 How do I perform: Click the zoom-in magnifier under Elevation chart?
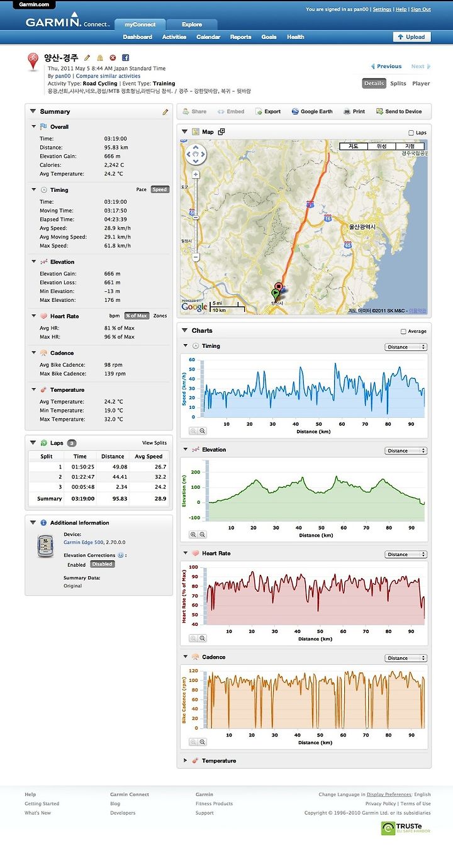(194, 535)
